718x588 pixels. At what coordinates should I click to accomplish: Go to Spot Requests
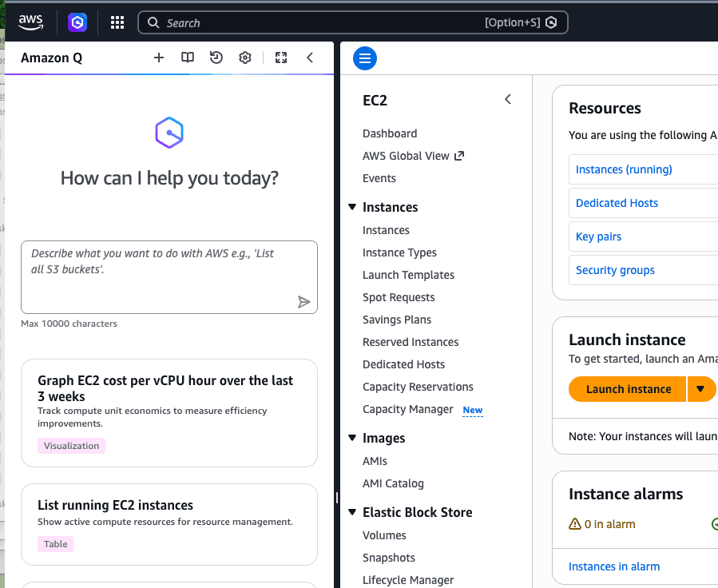tap(399, 298)
